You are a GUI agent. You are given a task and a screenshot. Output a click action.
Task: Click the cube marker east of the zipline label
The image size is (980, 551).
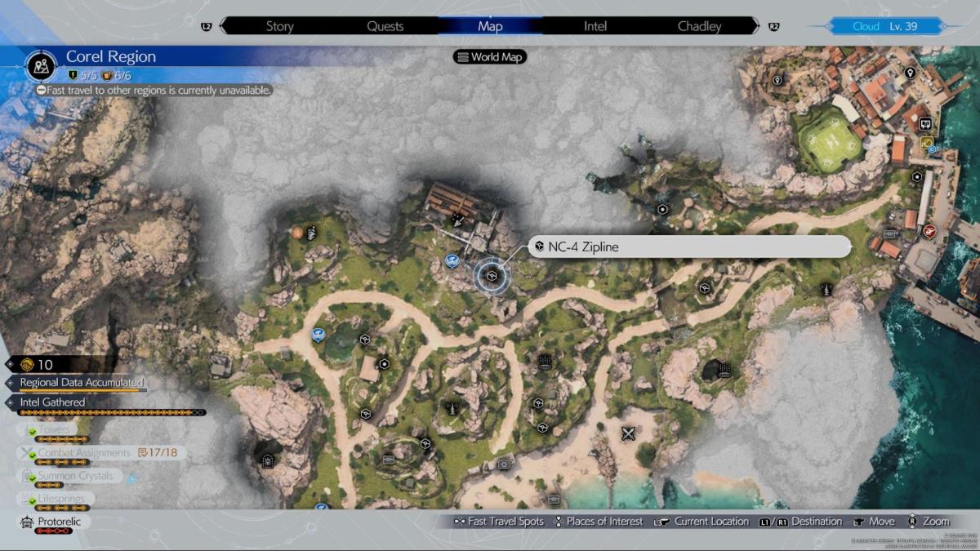coord(704,287)
